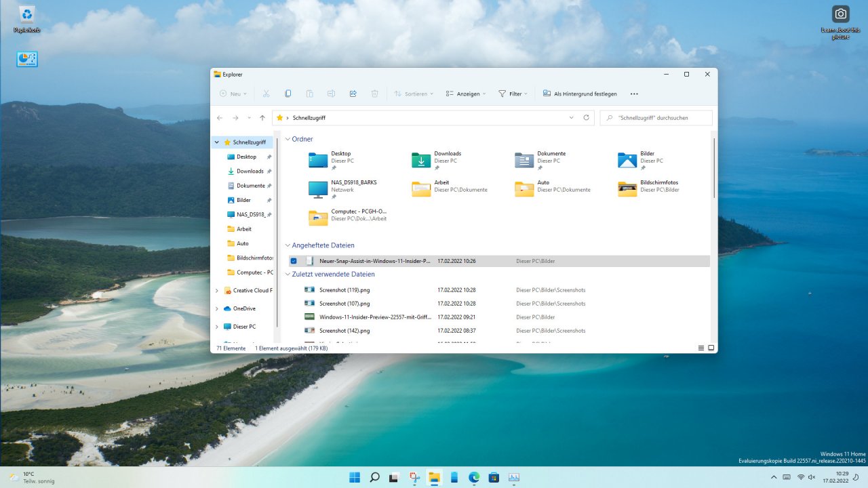
Task: Open the Filter dropdown
Action: coord(513,94)
